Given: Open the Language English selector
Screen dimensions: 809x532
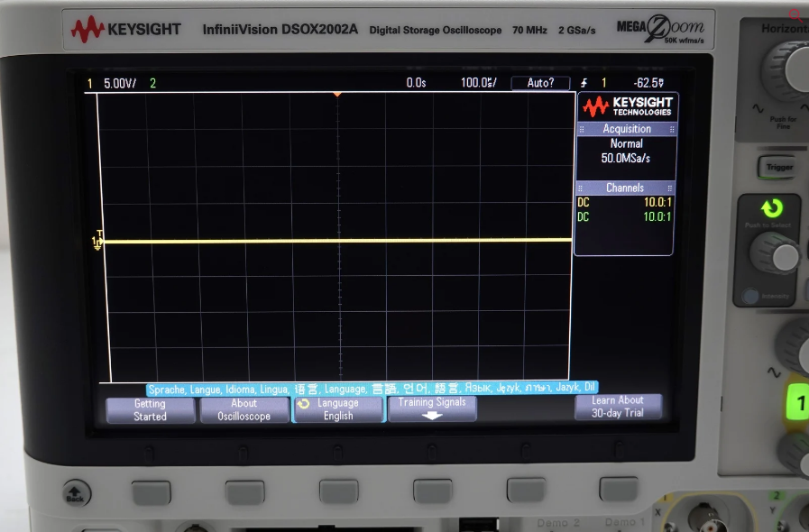Looking at the screenshot, I should [338, 409].
